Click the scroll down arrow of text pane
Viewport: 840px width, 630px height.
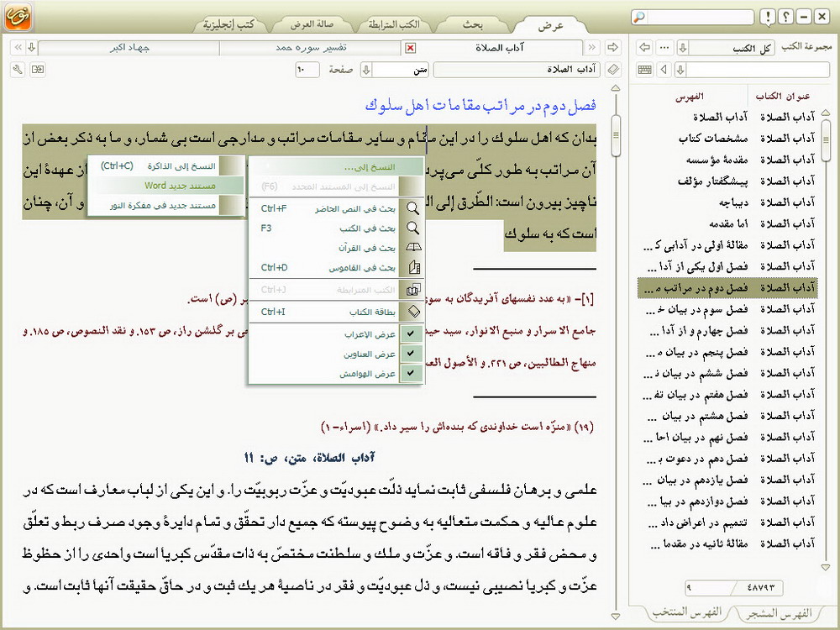pos(616,616)
